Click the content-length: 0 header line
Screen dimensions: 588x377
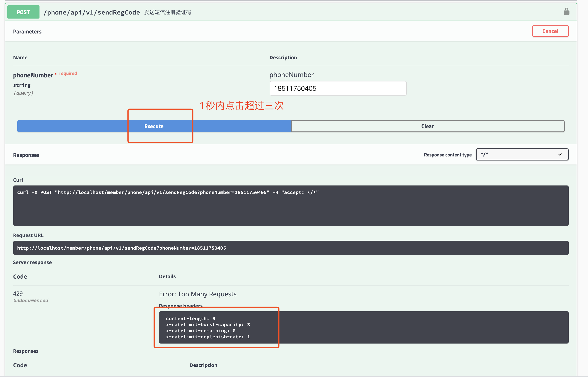tap(190, 319)
